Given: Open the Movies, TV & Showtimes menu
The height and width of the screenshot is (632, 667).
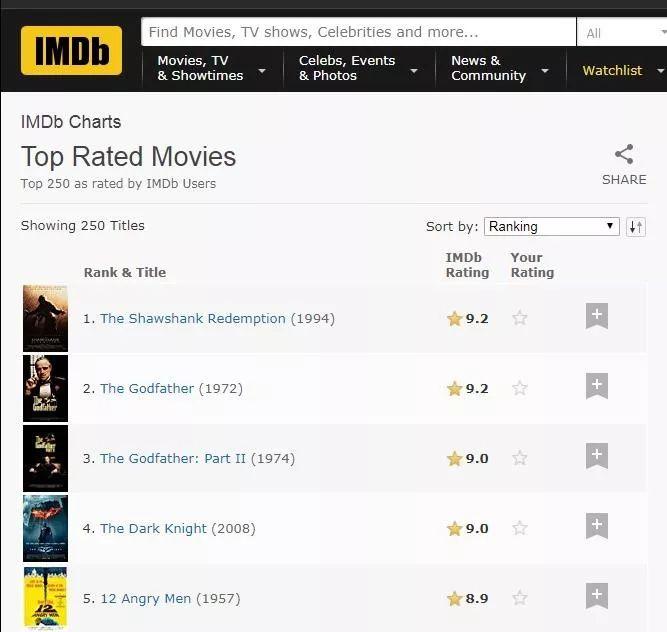Looking at the screenshot, I should [212, 68].
